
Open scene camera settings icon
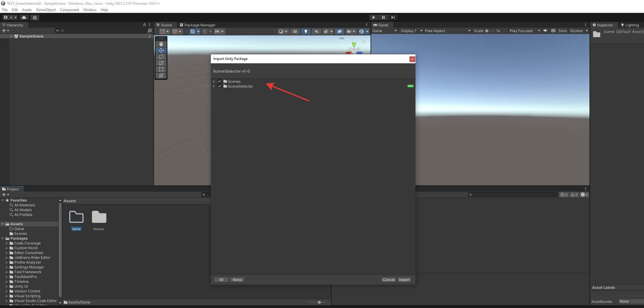pyautogui.click(x=349, y=31)
